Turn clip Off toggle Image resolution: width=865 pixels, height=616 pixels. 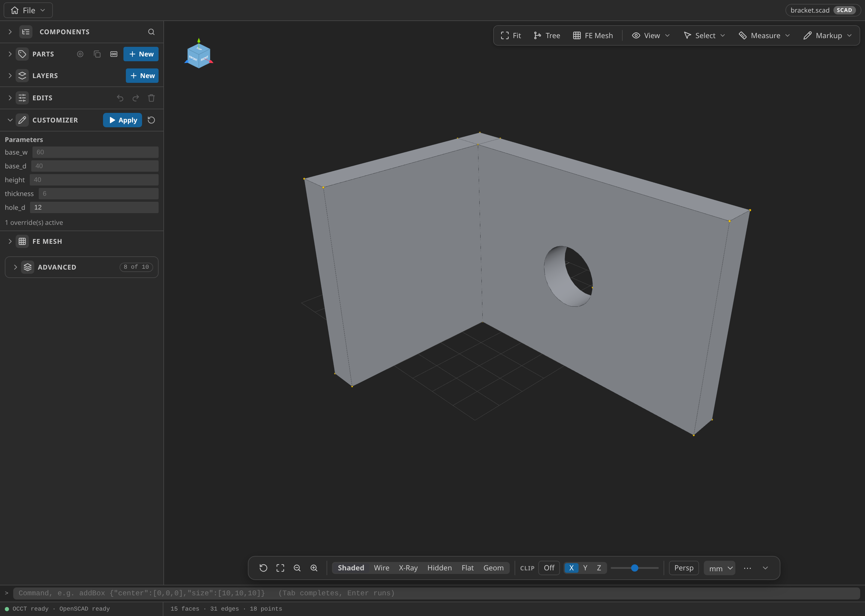549,568
